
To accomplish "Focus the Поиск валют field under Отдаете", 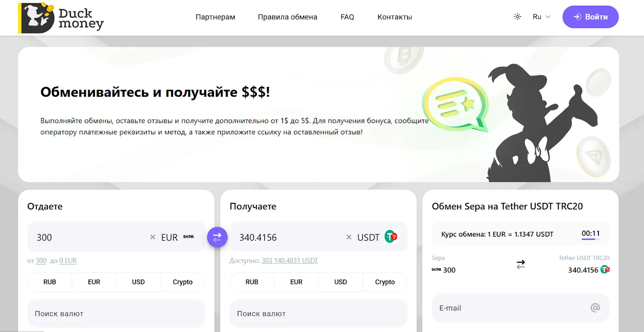I will (116, 313).
